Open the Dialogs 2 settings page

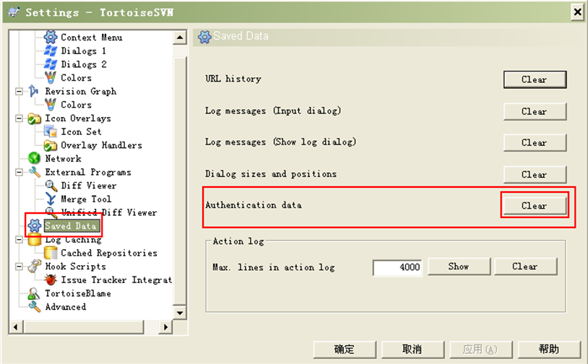click(84, 64)
